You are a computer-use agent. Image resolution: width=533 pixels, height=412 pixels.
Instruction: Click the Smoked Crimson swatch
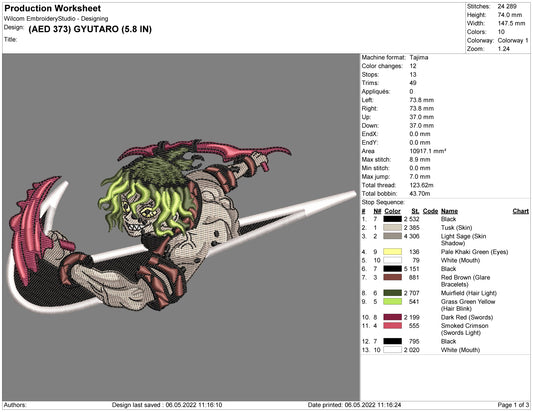392,326
